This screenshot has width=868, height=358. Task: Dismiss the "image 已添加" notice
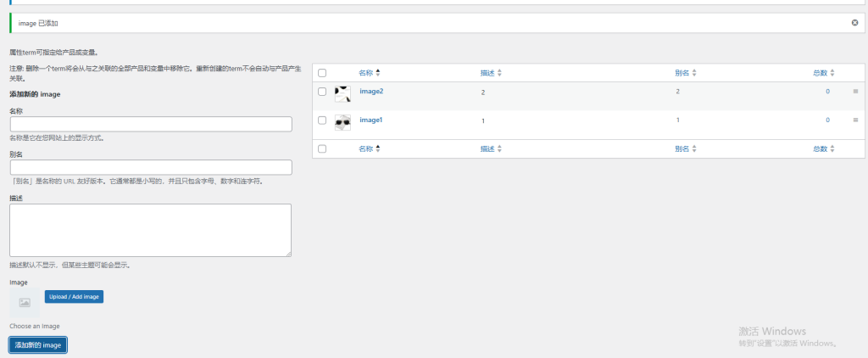click(x=854, y=23)
